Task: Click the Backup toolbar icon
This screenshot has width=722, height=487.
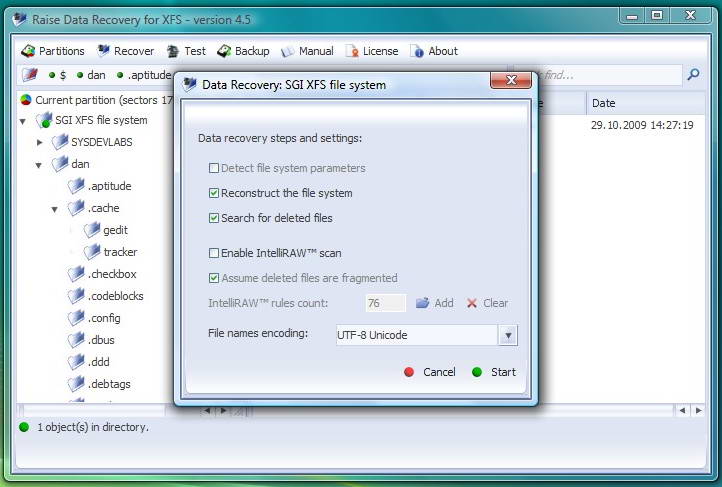Action: click(x=224, y=51)
